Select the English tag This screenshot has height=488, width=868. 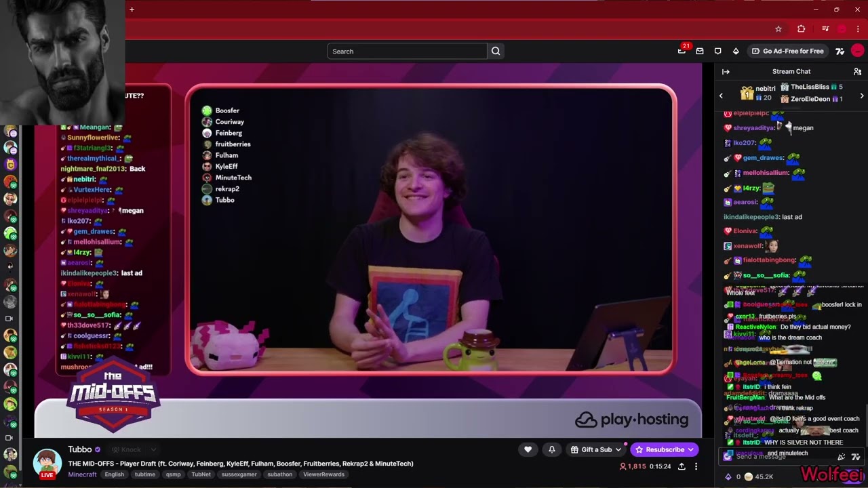pyautogui.click(x=115, y=474)
